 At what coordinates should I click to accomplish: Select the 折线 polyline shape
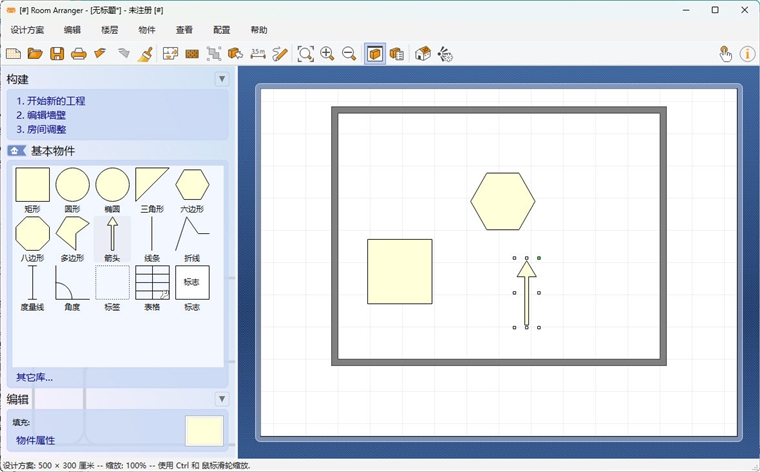[192, 239]
